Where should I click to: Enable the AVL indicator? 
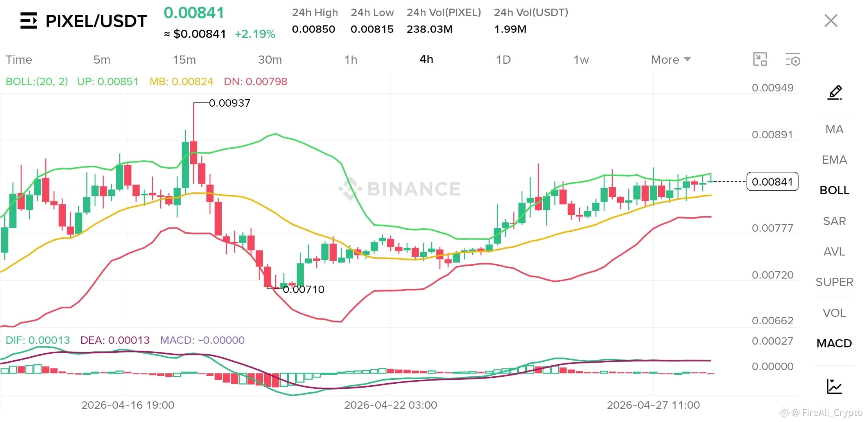coord(834,251)
